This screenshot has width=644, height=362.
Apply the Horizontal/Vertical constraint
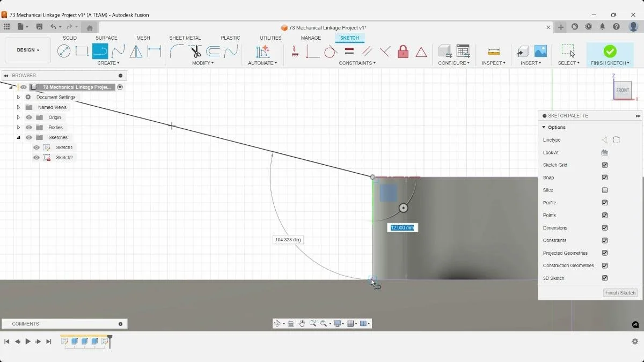click(x=295, y=51)
